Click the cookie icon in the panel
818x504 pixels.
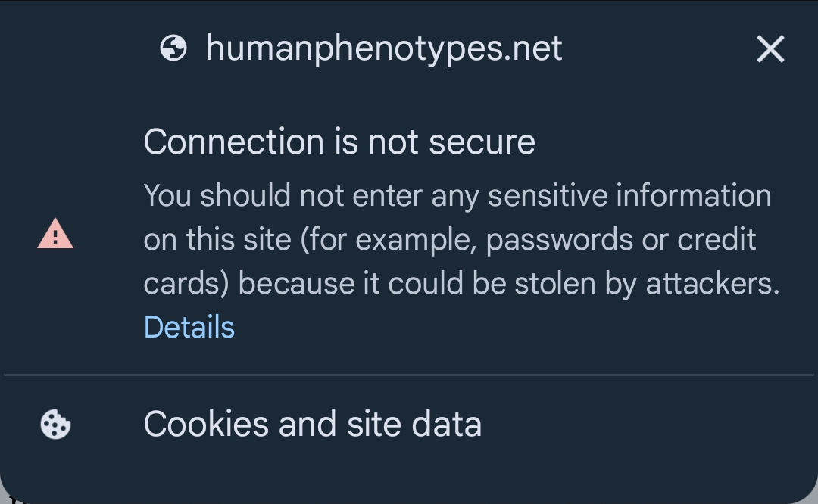[x=55, y=424]
